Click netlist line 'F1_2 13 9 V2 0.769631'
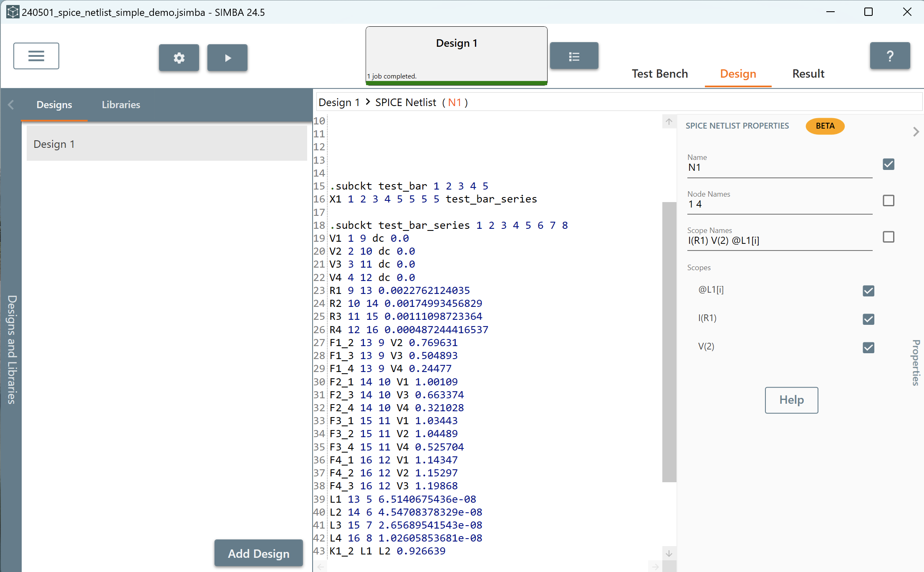 pyautogui.click(x=394, y=342)
